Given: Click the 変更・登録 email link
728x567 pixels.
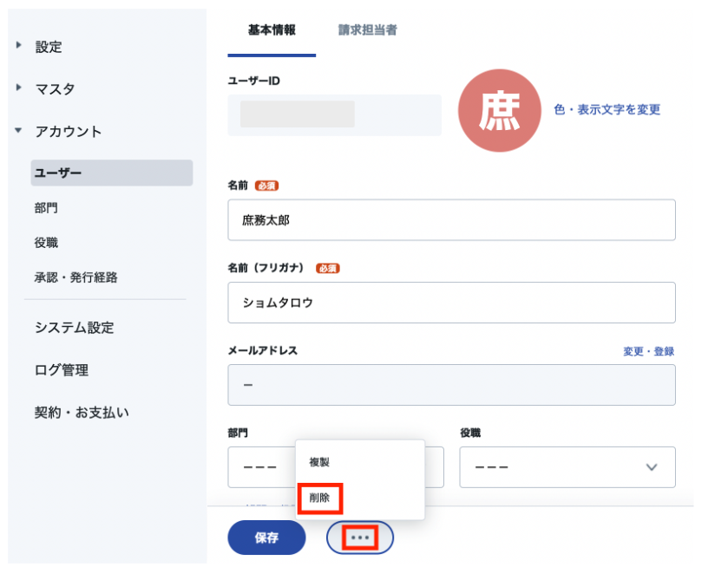Looking at the screenshot, I should click(x=648, y=351).
